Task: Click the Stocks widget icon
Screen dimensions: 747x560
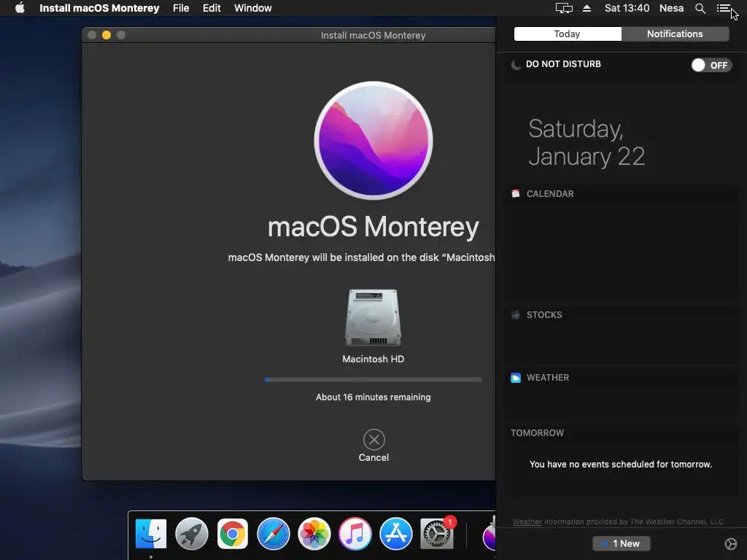Action: [x=516, y=315]
